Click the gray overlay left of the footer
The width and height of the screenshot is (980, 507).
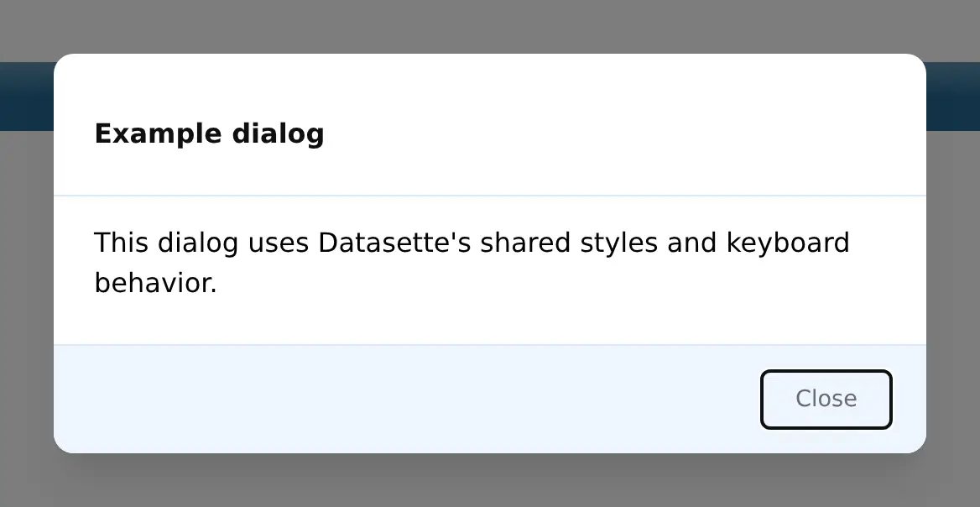[x=26, y=399]
